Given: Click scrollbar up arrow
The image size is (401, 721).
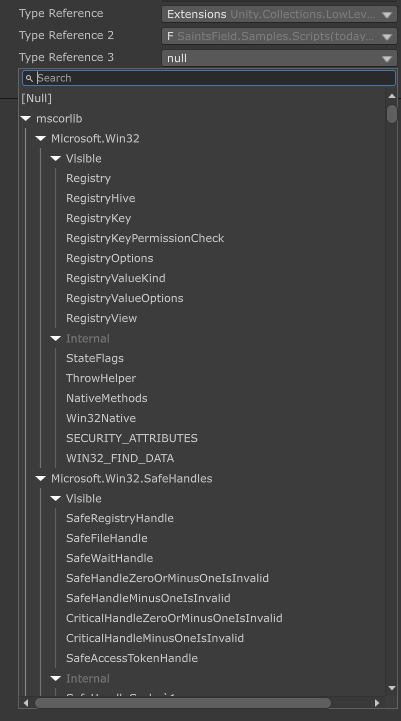Looking at the screenshot, I should pyautogui.click(x=392, y=96).
